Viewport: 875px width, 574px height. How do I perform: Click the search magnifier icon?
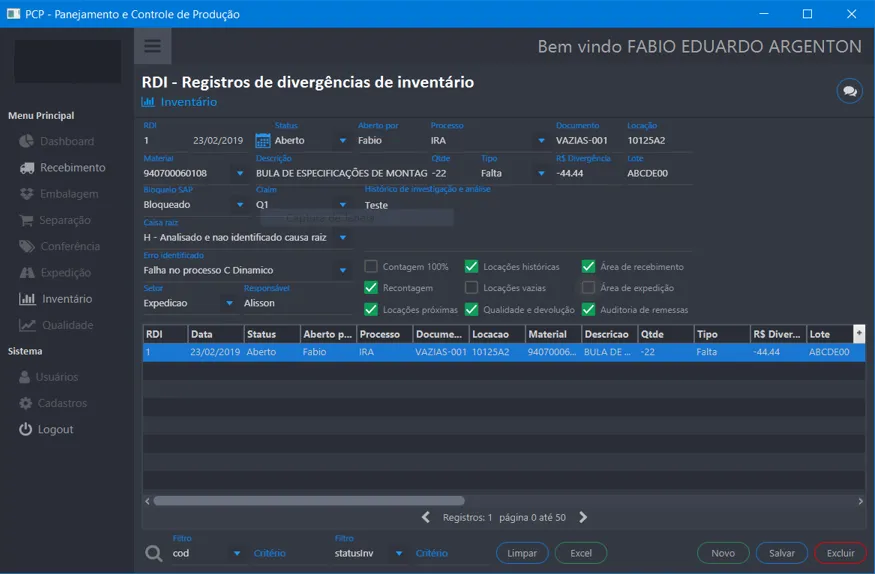click(153, 553)
